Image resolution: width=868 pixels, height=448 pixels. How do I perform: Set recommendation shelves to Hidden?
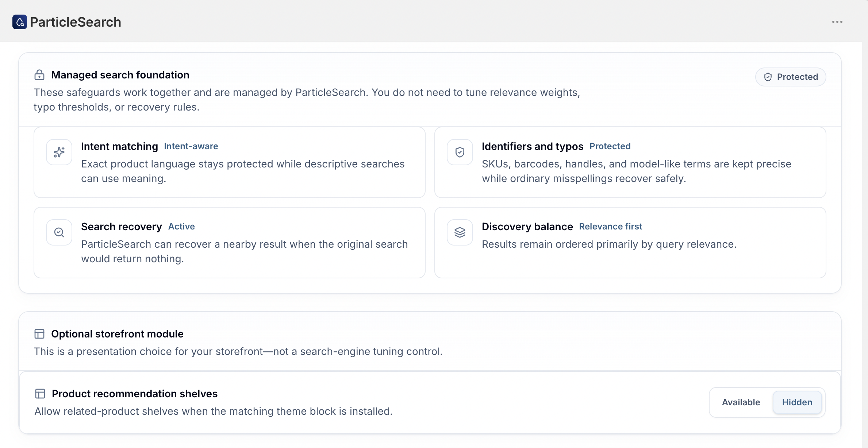coord(797,402)
